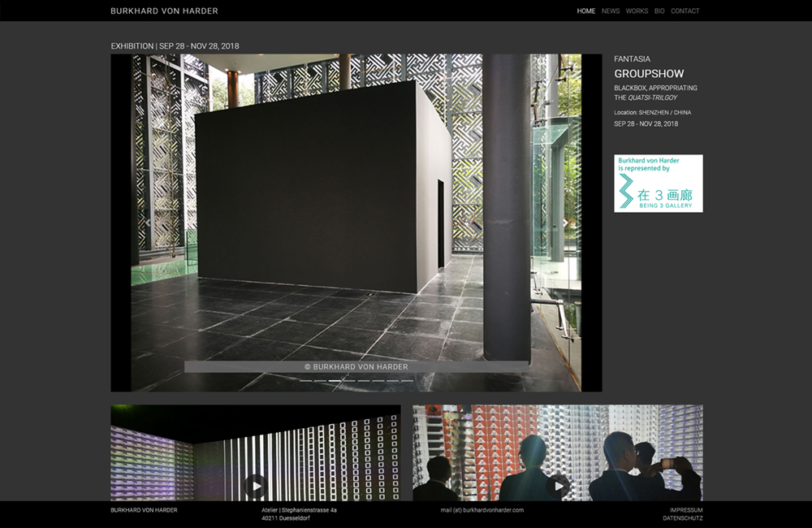
Task: Click the footer email address text
Action: pos(482,510)
